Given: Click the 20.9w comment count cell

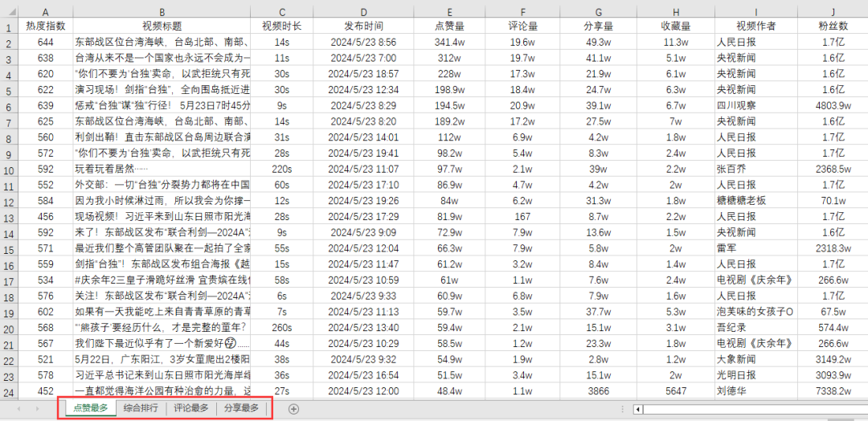Looking at the screenshot, I should pos(522,105).
